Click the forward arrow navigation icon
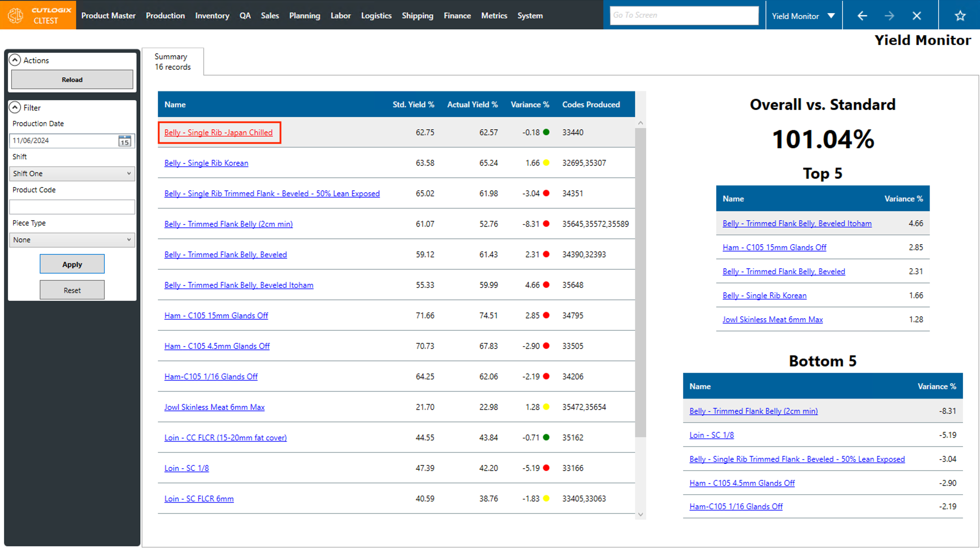 coord(889,16)
